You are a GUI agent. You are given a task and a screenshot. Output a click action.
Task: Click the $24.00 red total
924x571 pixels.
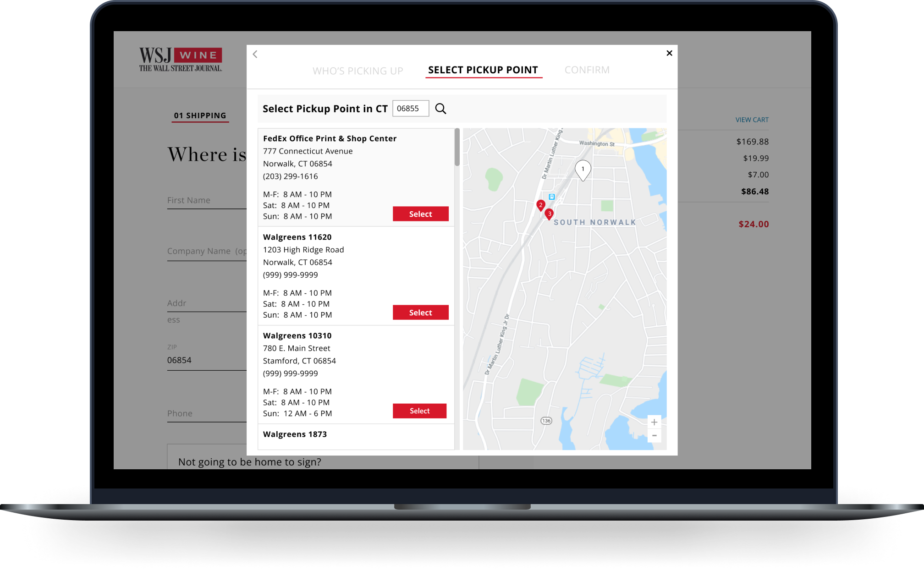tap(753, 224)
